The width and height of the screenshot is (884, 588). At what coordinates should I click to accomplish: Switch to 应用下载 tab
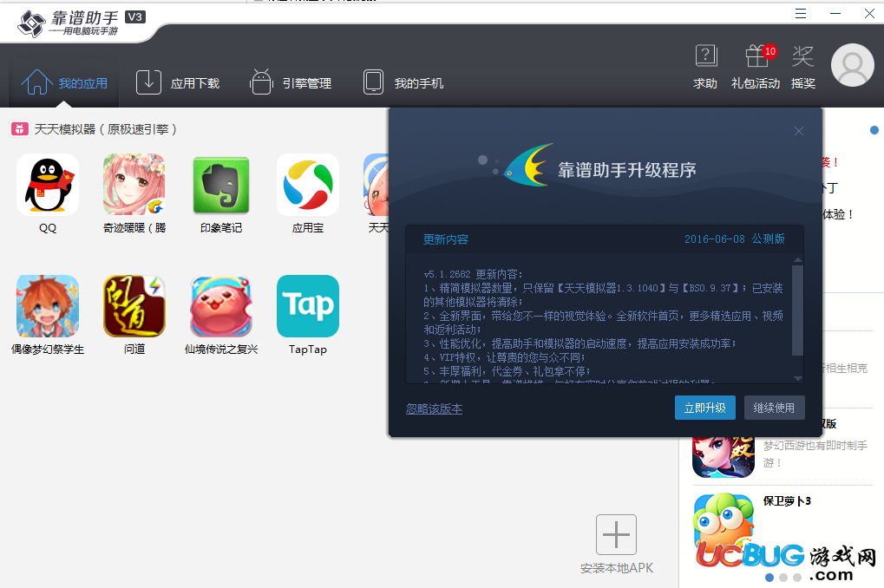(x=178, y=83)
